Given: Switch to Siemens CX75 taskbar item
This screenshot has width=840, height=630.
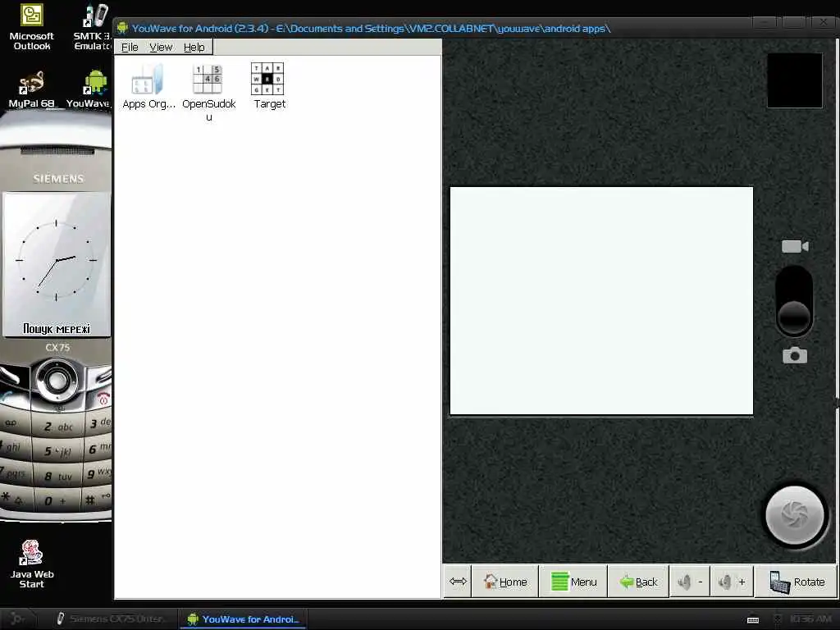Looking at the screenshot, I should tap(111, 619).
